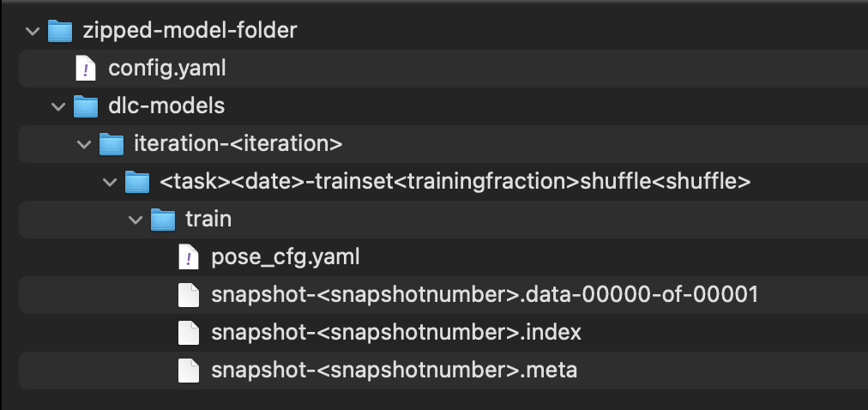Image resolution: width=868 pixels, height=410 pixels.
Task: Select the snapshot .meta file name
Action: [x=394, y=371]
